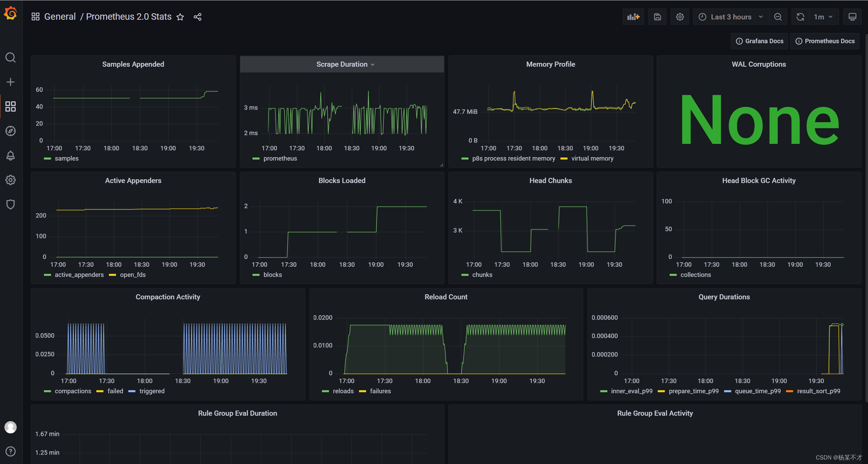Click the None value in WAL Corruptions
The height and width of the screenshot is (464, 868).
[759, 120]
